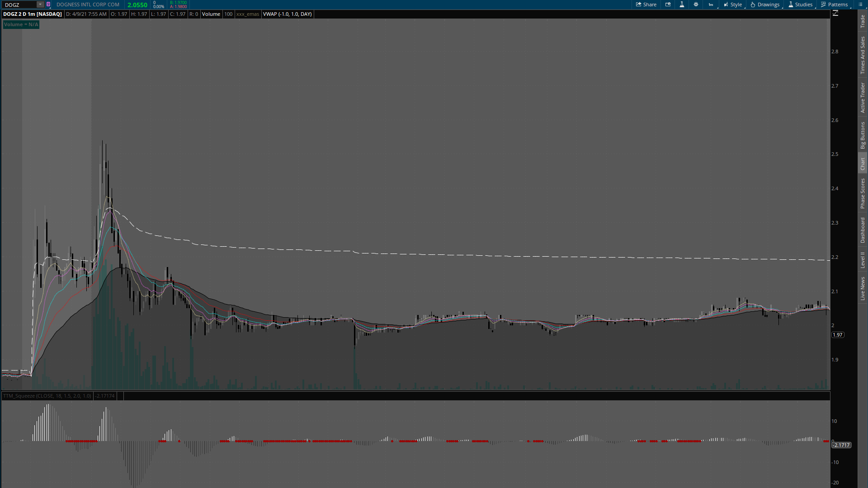Open the Patterns menu

tap(835, 5)
